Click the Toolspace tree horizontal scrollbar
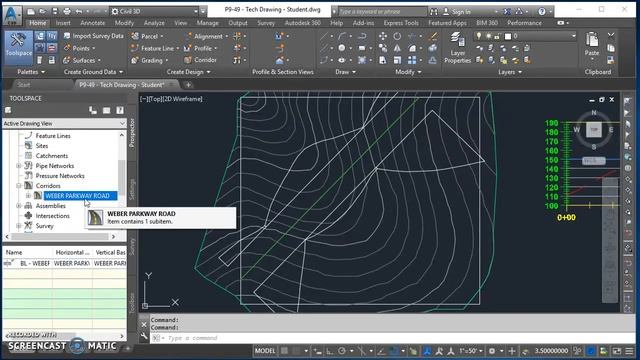640x360 pixels. coord(60,236)
